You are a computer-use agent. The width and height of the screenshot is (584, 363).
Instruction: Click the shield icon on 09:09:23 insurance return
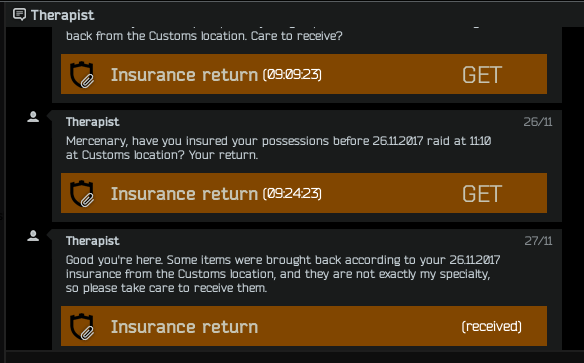[82, 74]
